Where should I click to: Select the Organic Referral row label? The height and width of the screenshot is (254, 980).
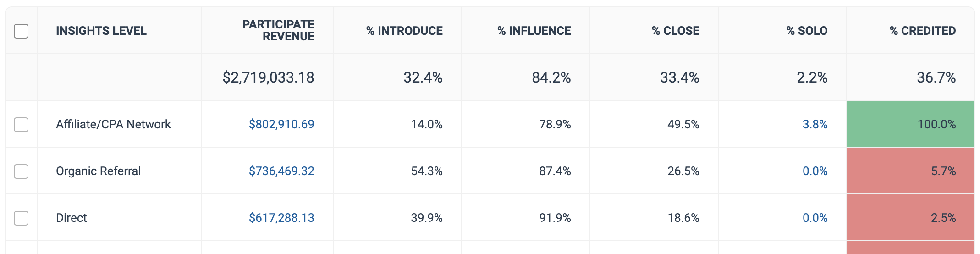(x=98, y=171)
